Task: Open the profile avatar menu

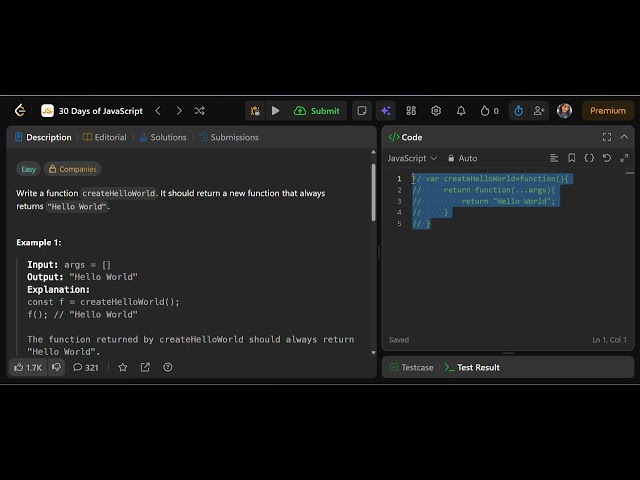Action: (x=564, y=111)
